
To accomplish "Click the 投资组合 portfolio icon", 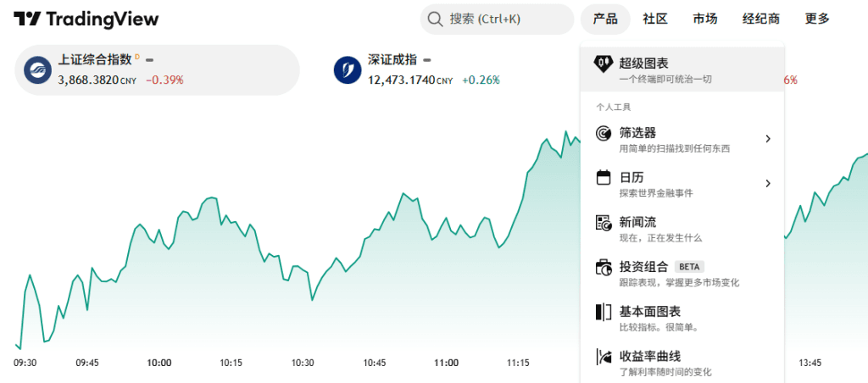I will tap(603, 267).
